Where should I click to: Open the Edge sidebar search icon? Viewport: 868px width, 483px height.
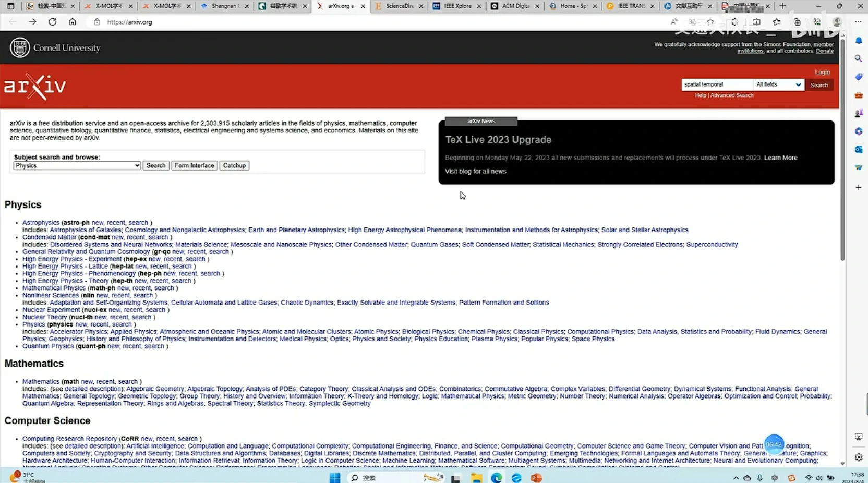(858, 58)
